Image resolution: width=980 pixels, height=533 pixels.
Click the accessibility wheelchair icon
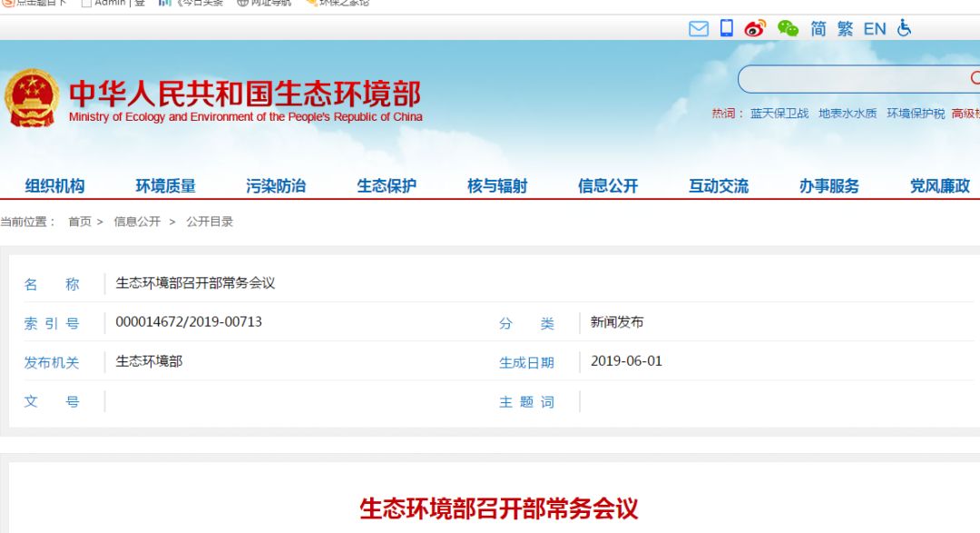(904, 28)
